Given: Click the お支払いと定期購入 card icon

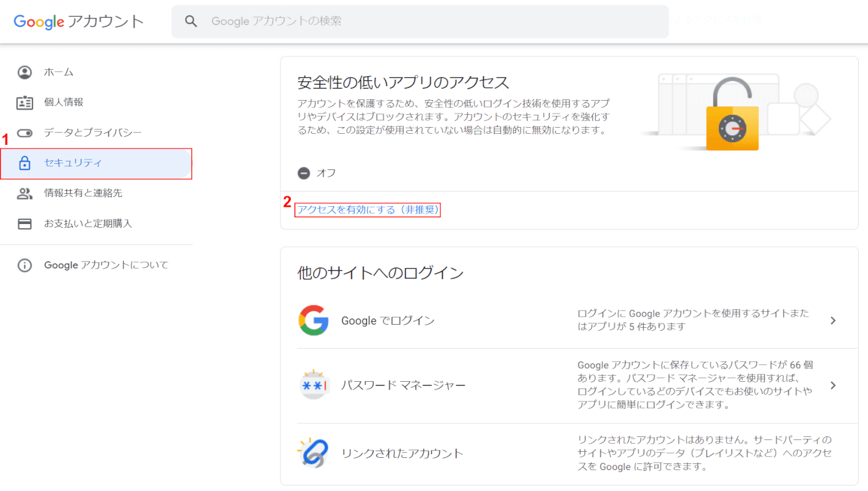Looking at the screenshot, I should [25, 224].
